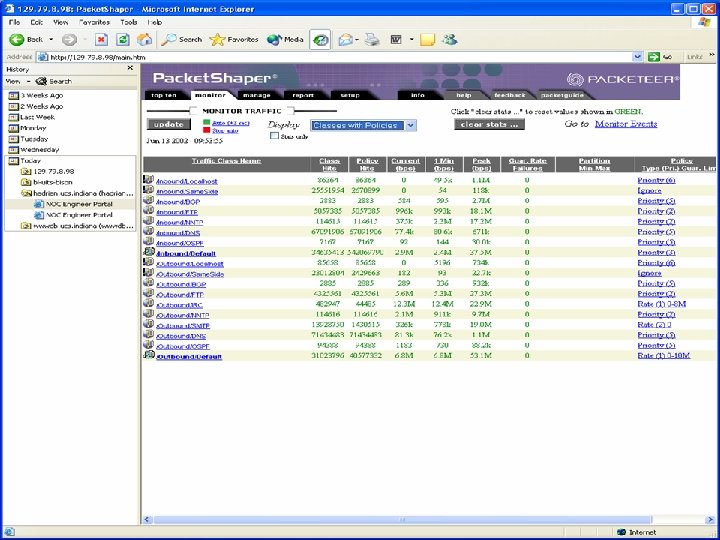The width and height of the screenshot is (720, 540).
Task: Open the Favorites star button
Action: pos(234,40)
